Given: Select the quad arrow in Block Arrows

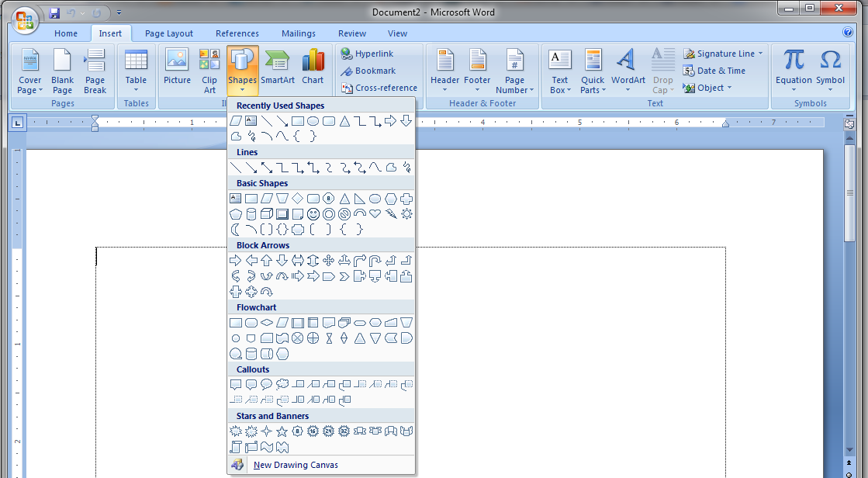Looking at the screenshot, I should [329, 260].
